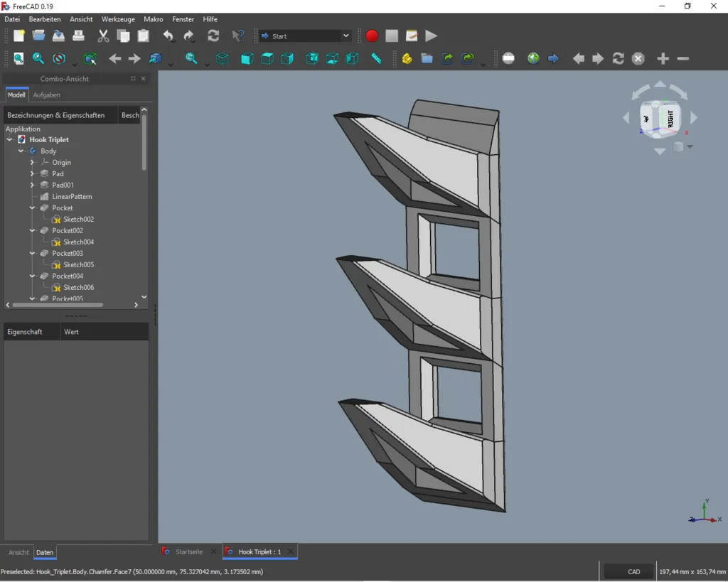Create a new document via toolbar icon
The image size is (728, 582).
(19, 36)
